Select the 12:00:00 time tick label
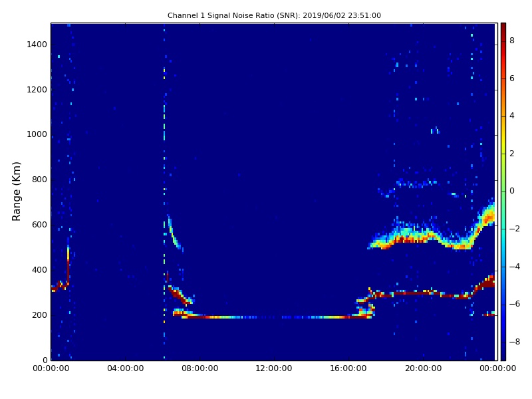The image size is (532, 399). point(274,369)
